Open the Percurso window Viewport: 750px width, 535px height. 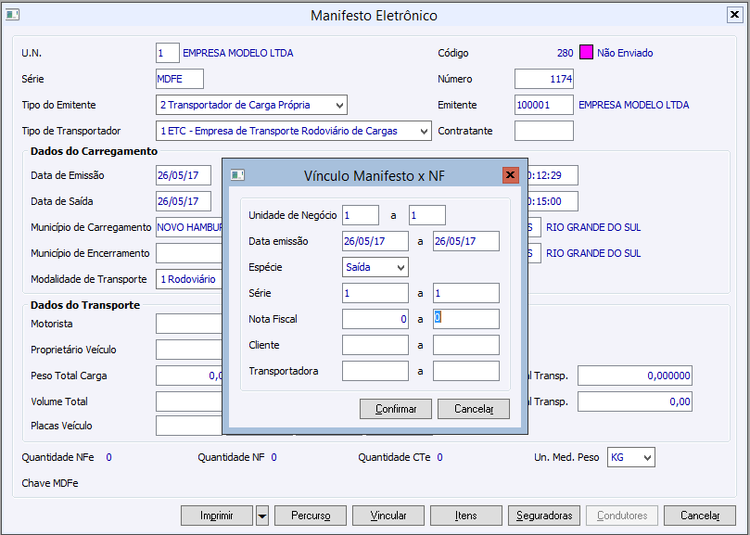tap(310, 516)
